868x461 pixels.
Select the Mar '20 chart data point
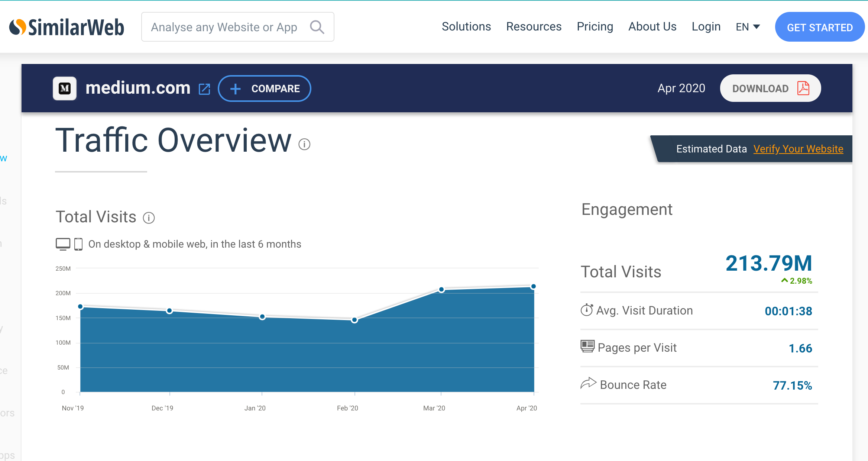pyautogui.click(x=441, y=290)
